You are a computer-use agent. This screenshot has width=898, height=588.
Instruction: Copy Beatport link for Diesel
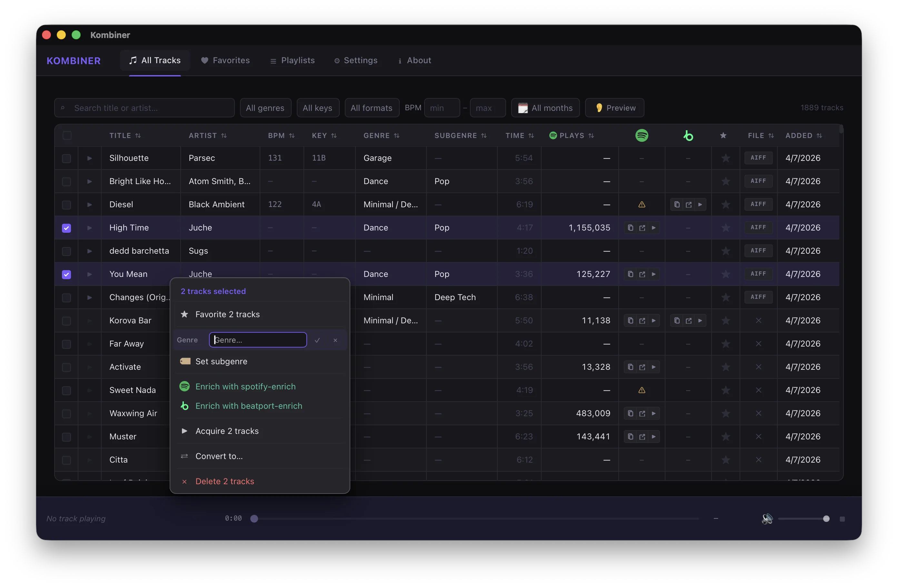point(676,204)
